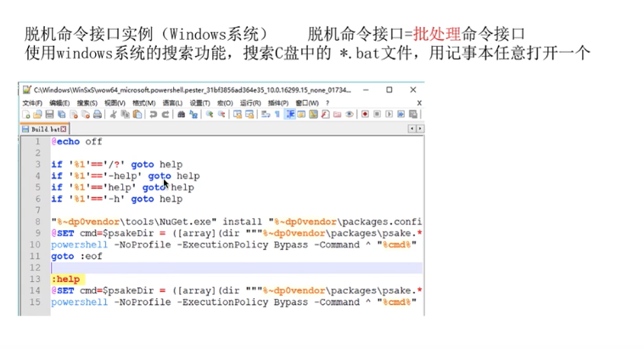Toggle word wrap in the toolbar
Viewport: 644px width, 349px height.
[x=266, y=115]
